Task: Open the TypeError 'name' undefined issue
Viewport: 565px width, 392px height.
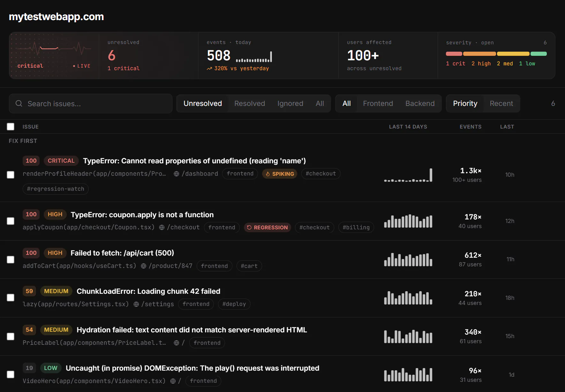Action: (x=194, y=161)
